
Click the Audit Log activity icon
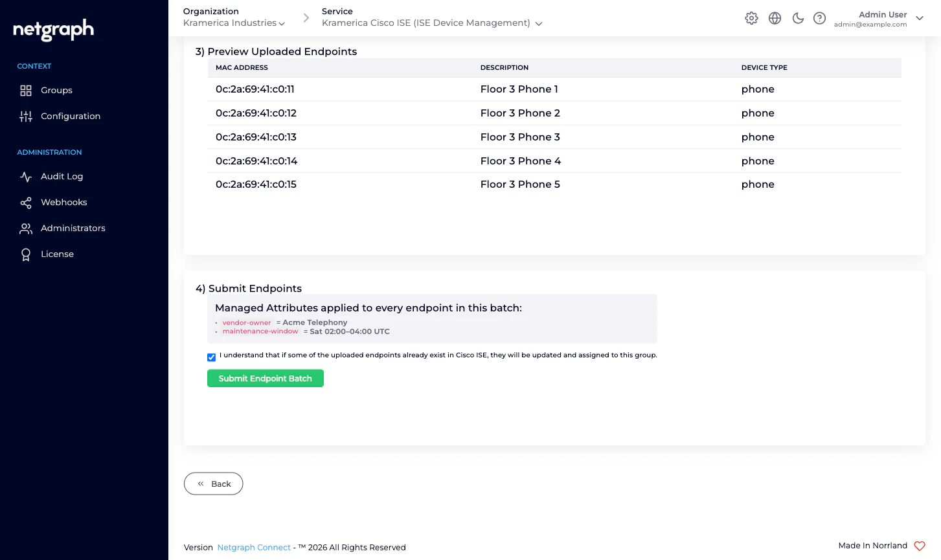(x=26, y=176)
